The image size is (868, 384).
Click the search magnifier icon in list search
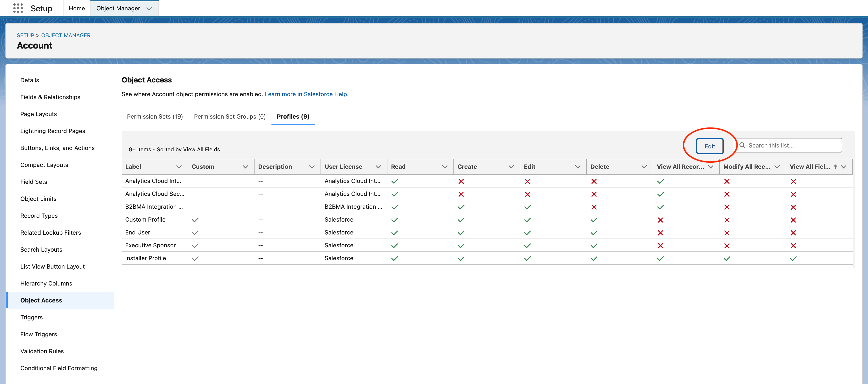pyautogui.click(x=742, y=145)
